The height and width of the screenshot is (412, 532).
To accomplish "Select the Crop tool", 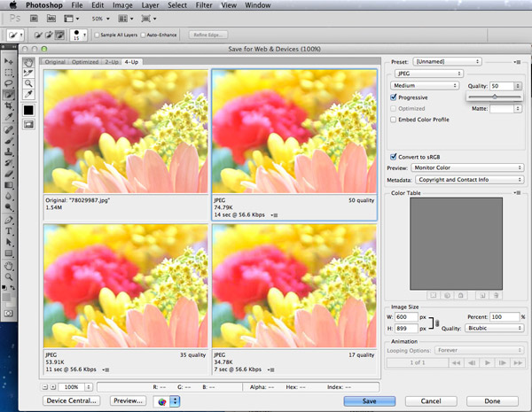I will [x=9, y=105].
